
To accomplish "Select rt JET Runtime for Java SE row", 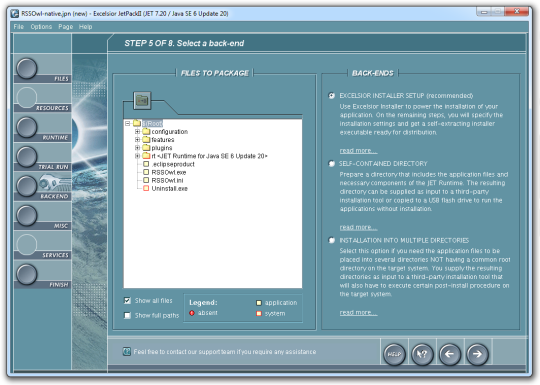I will 209,156.
